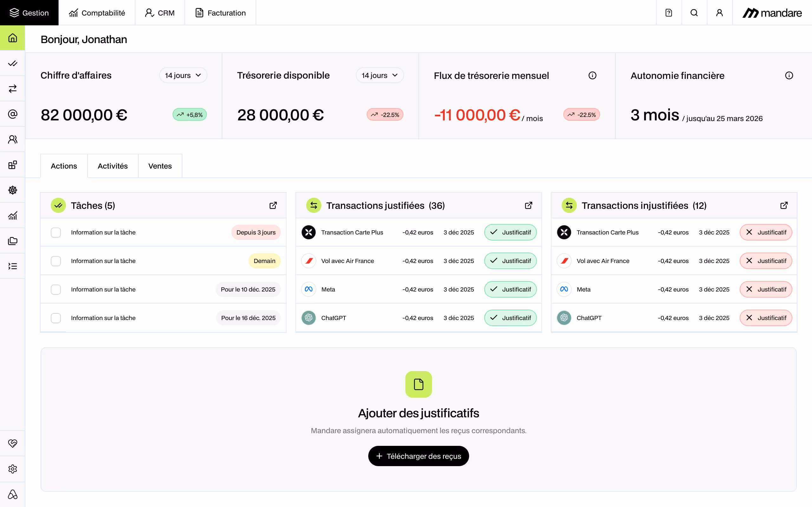
Task: Tick the task due 16 déc. 2025
Action: coord(56,318)
